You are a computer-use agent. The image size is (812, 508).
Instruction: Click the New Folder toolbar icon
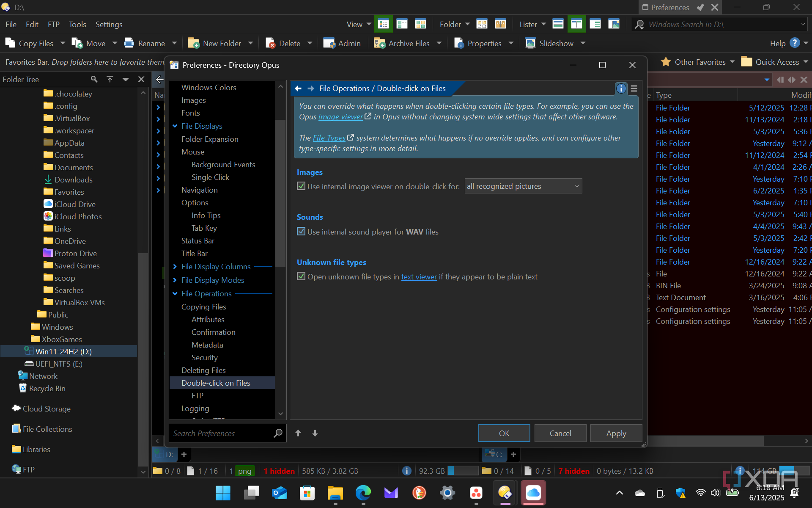pos(194,43)
